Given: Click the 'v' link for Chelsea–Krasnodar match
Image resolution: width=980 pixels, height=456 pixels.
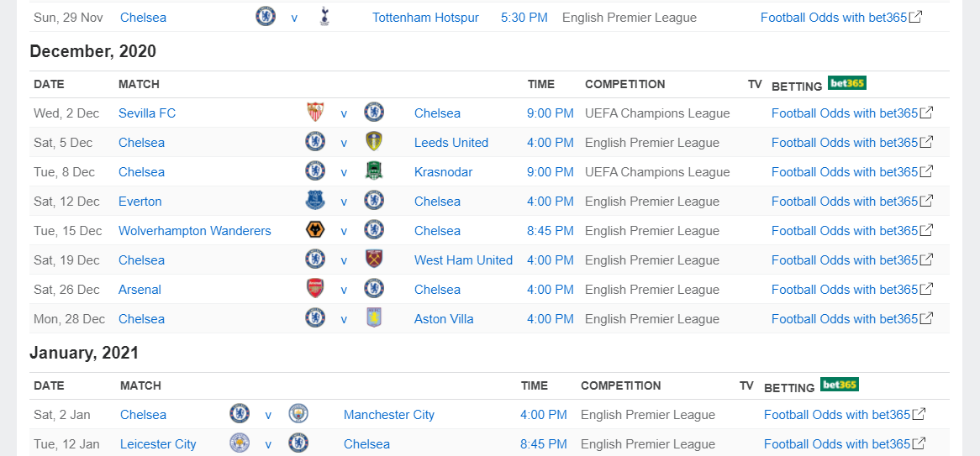Looking at the screenshot, I should 344,172.
